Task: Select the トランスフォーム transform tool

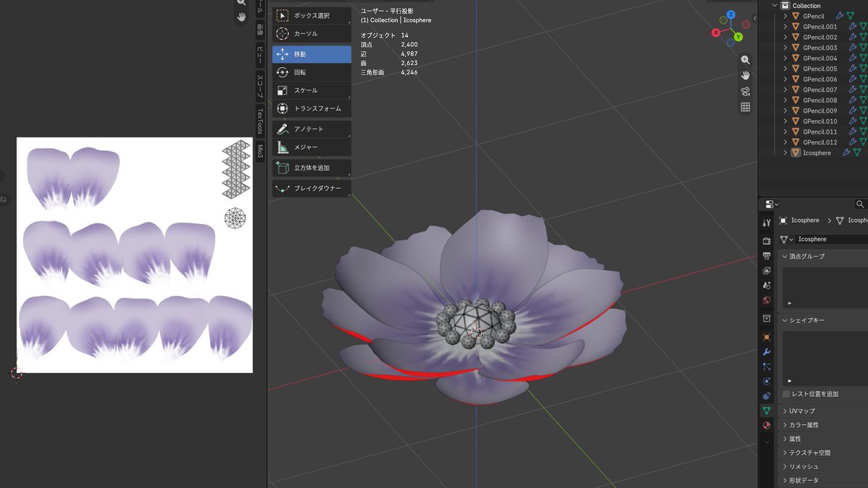Action: pos(312,108)
